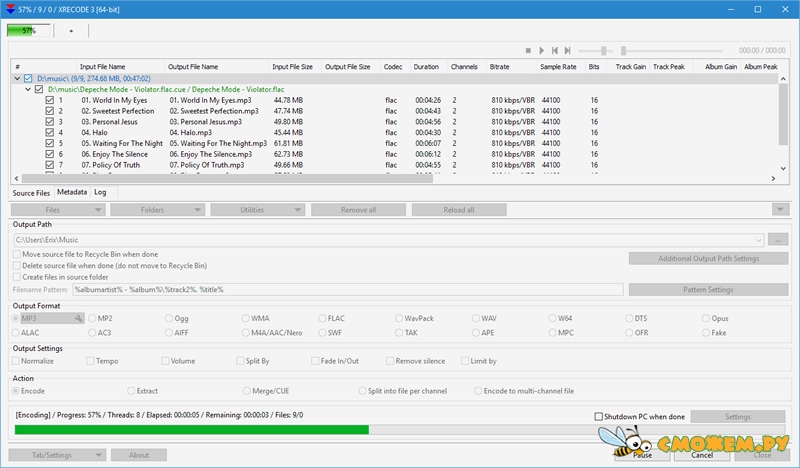This screenshot has height=468, width=800.
Task: Click the About button
Action: [139, 455]
